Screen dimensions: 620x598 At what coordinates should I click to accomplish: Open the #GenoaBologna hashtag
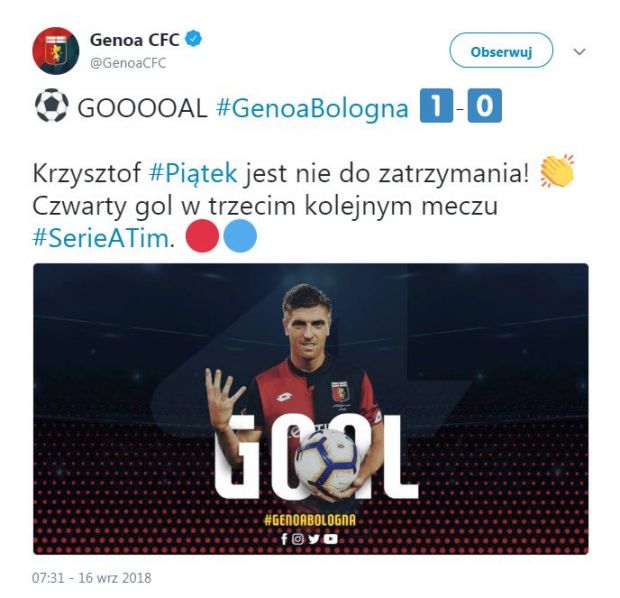pos(312,108)
